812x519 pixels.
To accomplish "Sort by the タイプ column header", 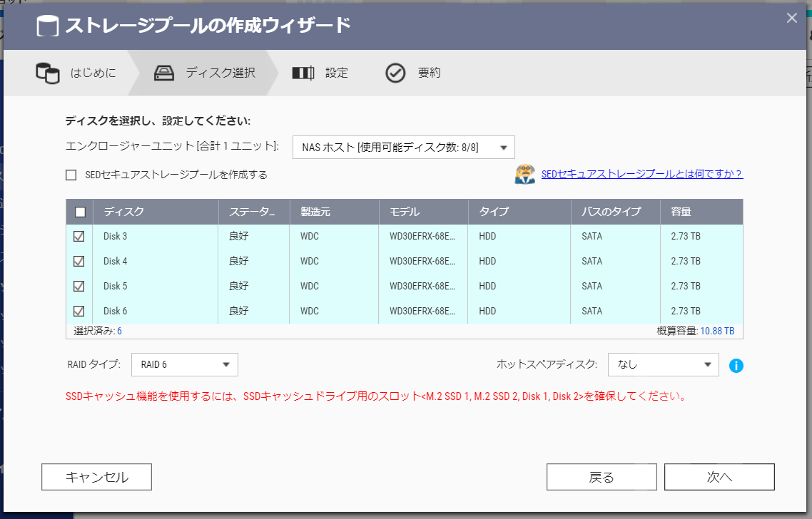I will pyautogui.click(x=519, y=212).
